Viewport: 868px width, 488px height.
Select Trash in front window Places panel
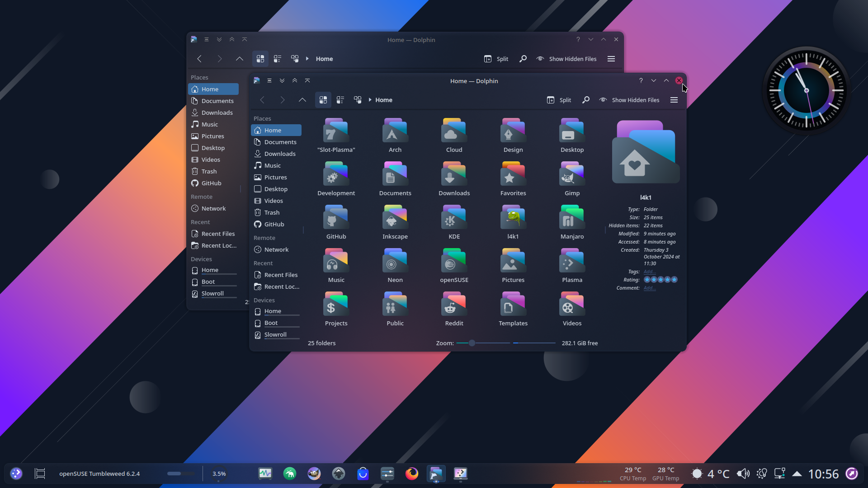pos(276,212)
